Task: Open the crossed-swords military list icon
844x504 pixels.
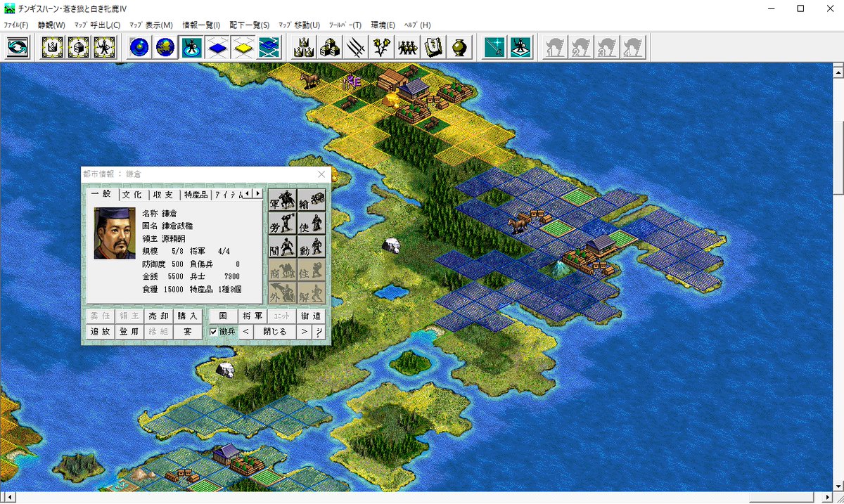Action: (355, 47)
